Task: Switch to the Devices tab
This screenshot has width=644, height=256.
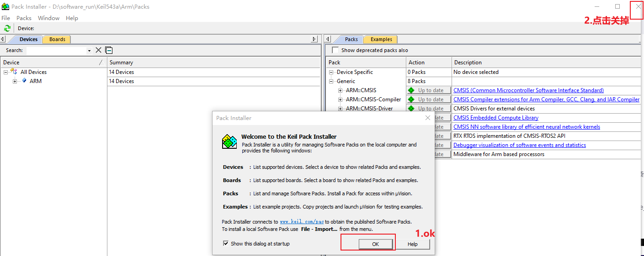Action: click(28, 39)
